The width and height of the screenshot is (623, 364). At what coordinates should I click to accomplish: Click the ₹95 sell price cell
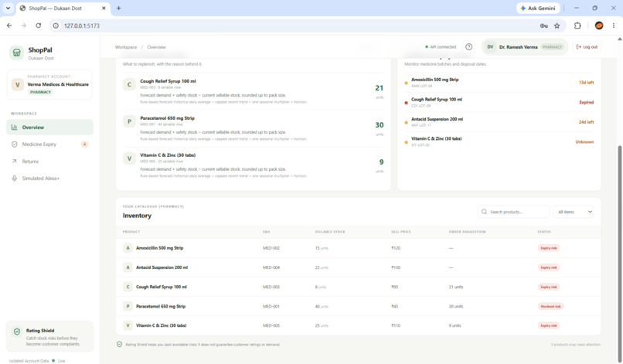click(x=394, y=287)
